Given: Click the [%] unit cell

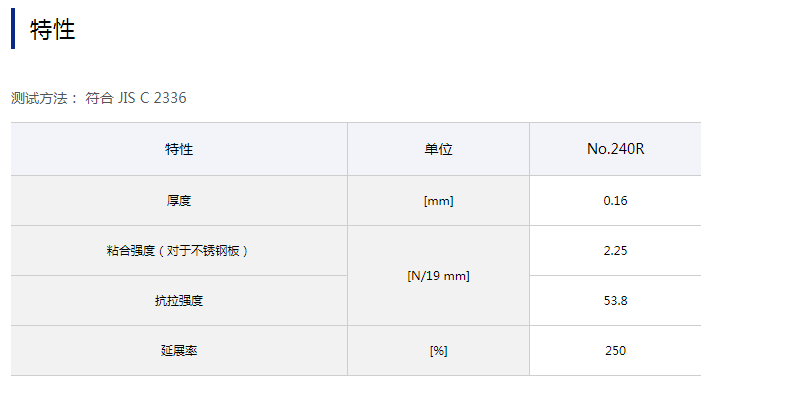Looking at the screenshot, I should point(439,351).
